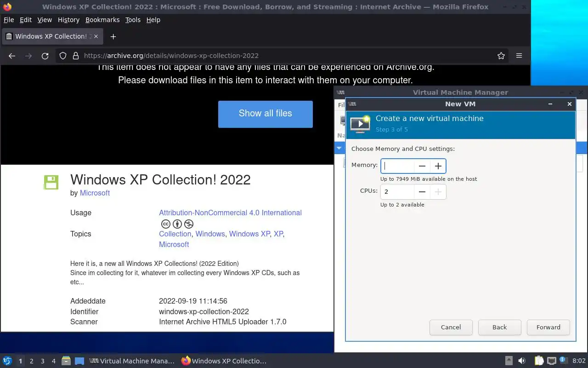Click the network status tray icon

551,361
